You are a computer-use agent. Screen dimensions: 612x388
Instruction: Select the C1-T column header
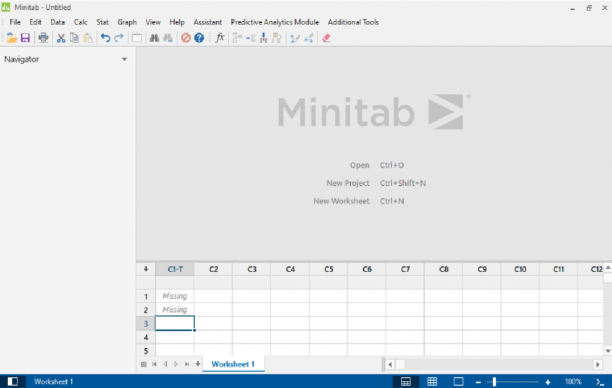[x=175, y=269]
